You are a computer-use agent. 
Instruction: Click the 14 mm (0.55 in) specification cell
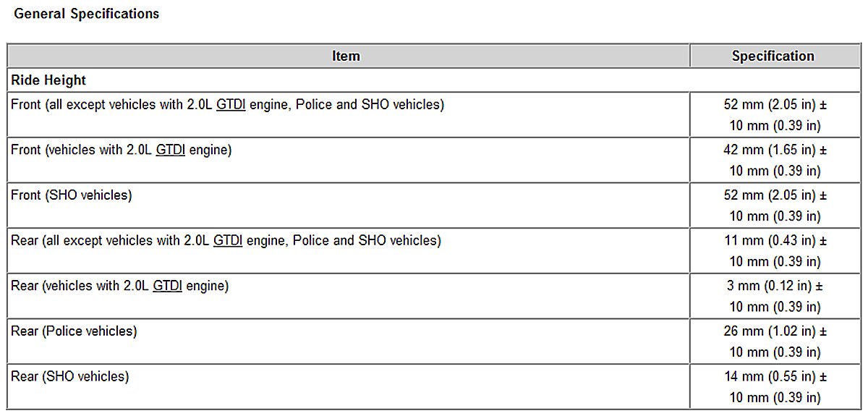coord(775,386)
